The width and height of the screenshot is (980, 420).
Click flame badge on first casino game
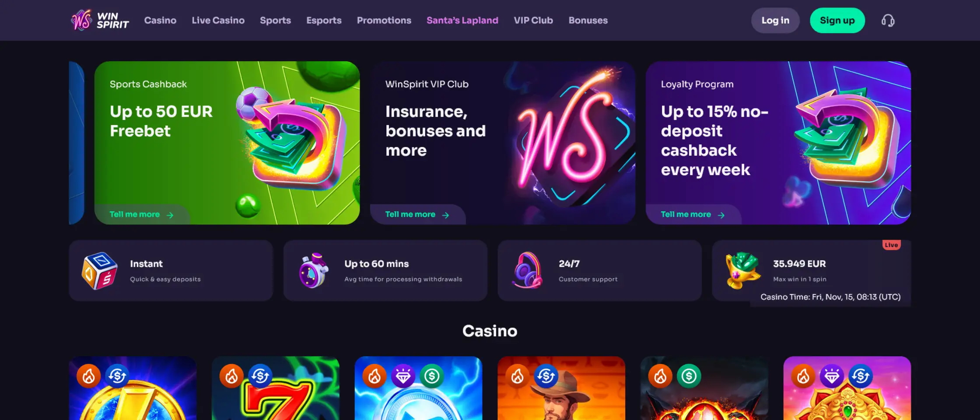[x=89, y=376]
